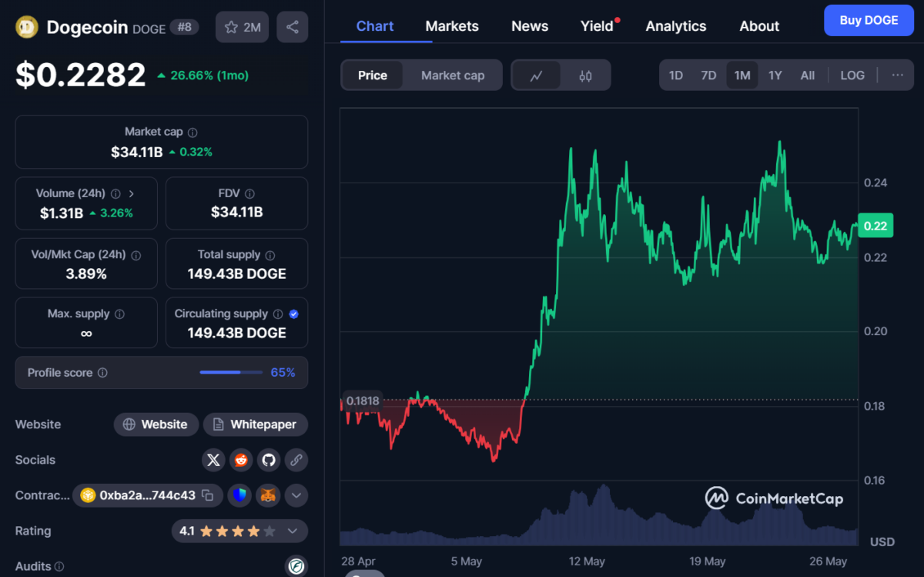Add Dogecoin to watchlist star button
The image size is (924, 577).
(242, 27)
